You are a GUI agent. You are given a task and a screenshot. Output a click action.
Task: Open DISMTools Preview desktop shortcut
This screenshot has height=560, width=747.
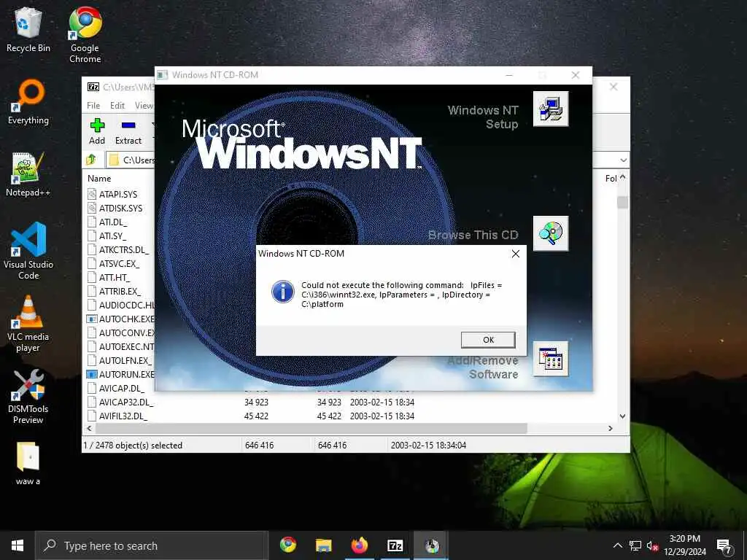(28, 396)
